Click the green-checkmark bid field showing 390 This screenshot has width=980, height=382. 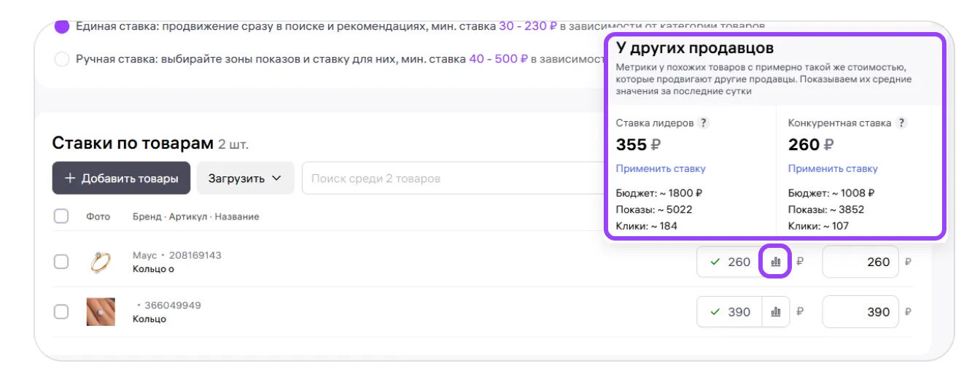[x=730, y=312]
